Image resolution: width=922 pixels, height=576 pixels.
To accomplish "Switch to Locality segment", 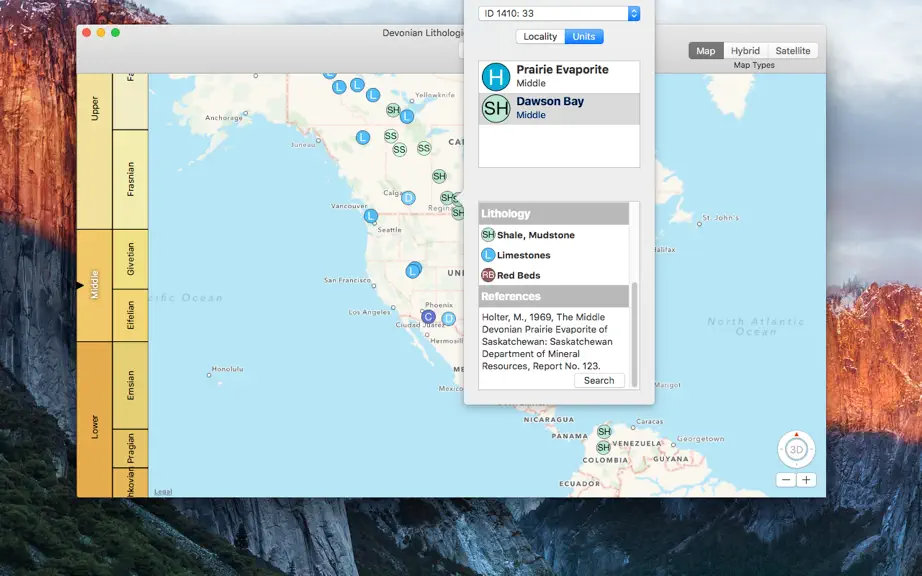I will [x=540, y=36].
